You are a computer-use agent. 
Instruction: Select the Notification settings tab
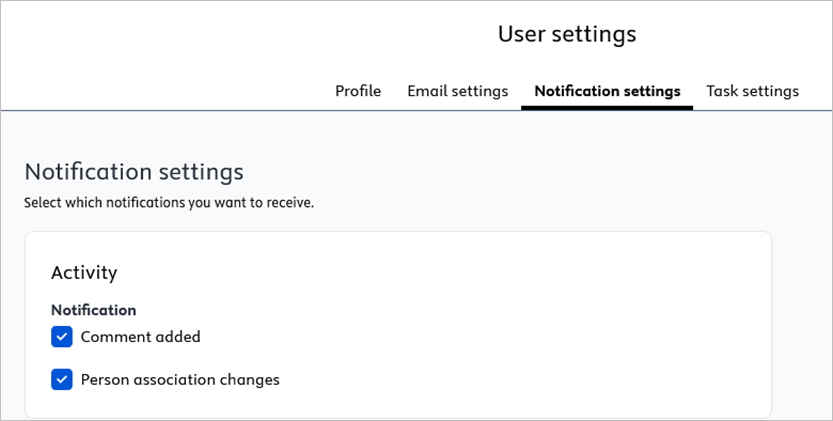tap(607, 91)
